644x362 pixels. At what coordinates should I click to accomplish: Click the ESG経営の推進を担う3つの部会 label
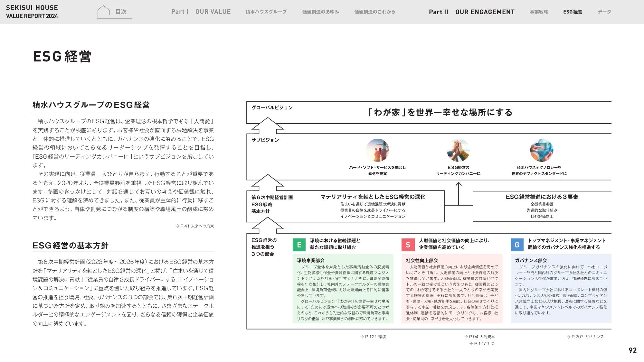264,247
